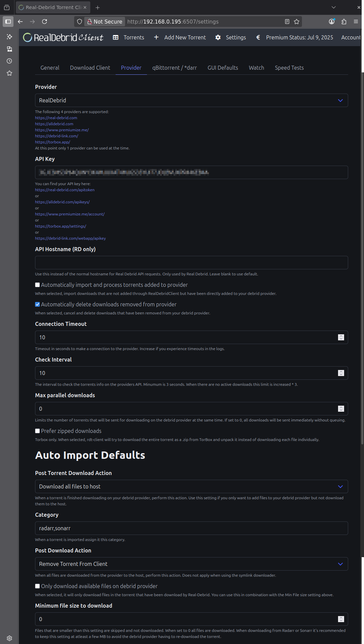Screen dimensions: 364x644
Task: Click the Firefox View icon in tab bar
Action: (x=7, y=7)
